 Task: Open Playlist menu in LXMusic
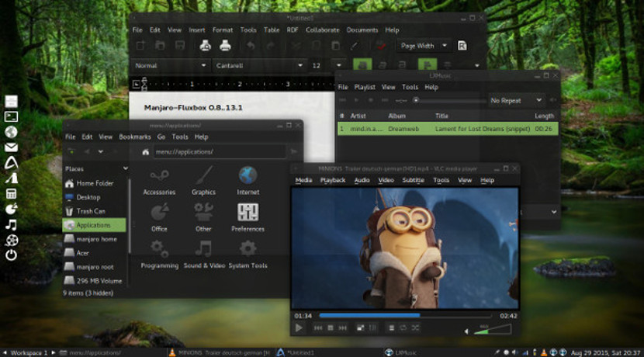[x=365, y=88]
